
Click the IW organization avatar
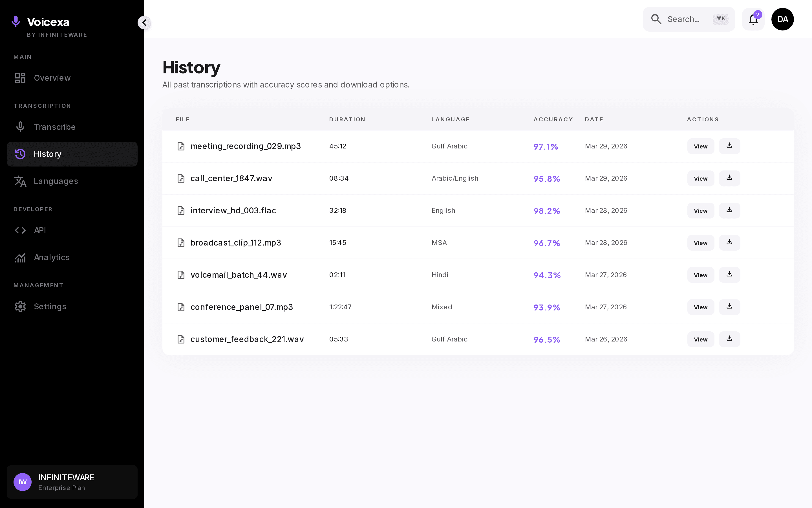(23, 482)
